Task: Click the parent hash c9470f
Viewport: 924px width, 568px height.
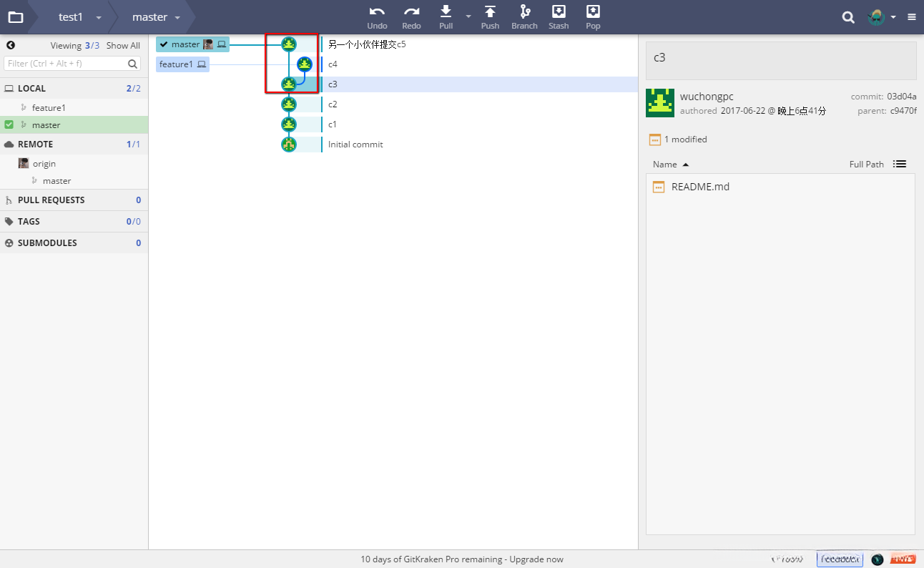Action: coord(903,111)
